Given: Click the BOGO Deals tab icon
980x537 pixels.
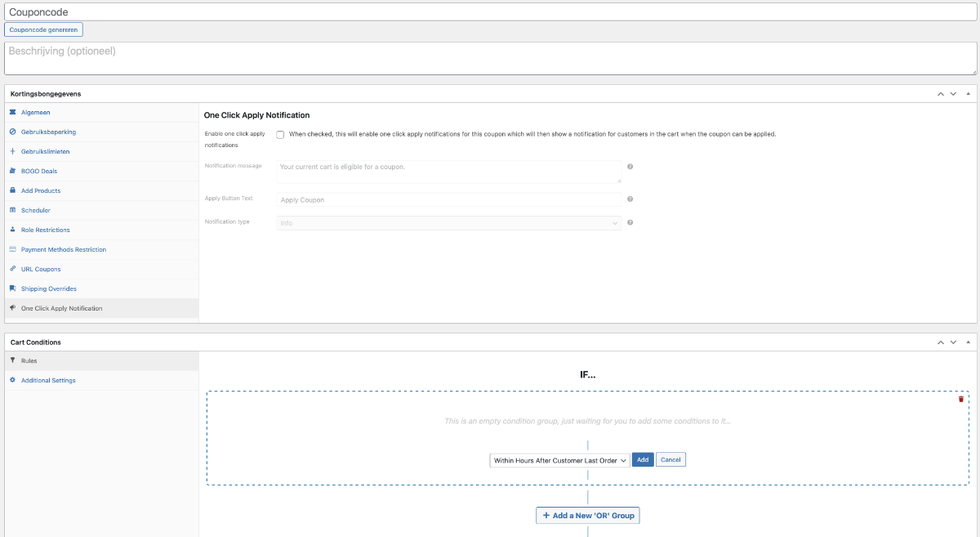Looking at the screenshot, I should (12, 171).
